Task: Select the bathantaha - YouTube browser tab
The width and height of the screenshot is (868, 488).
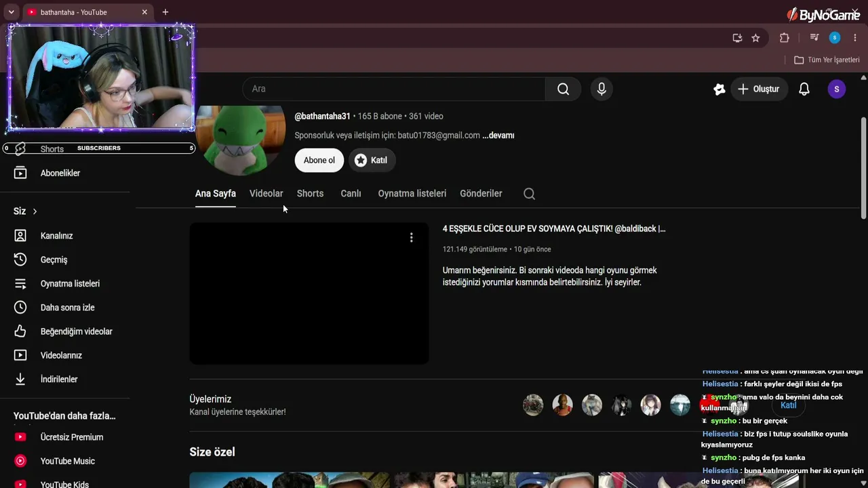Action: 87,12
